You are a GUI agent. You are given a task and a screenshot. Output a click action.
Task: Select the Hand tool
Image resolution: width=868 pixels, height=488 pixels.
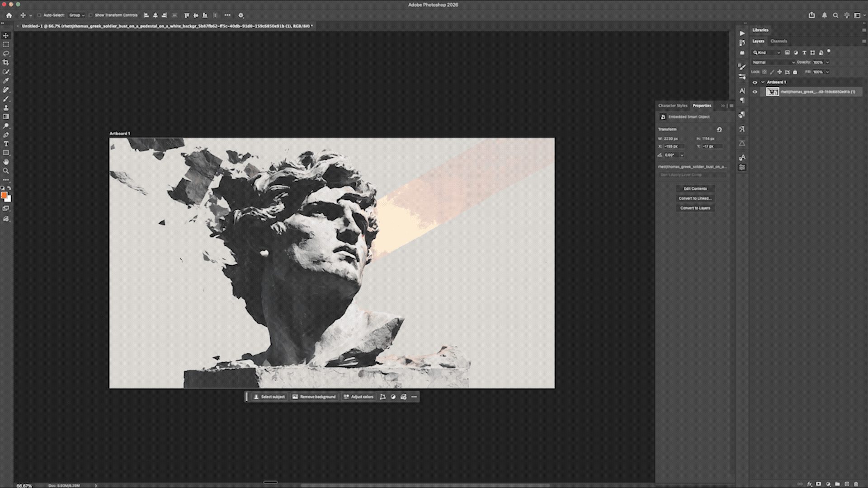click(x=6, y=162)
